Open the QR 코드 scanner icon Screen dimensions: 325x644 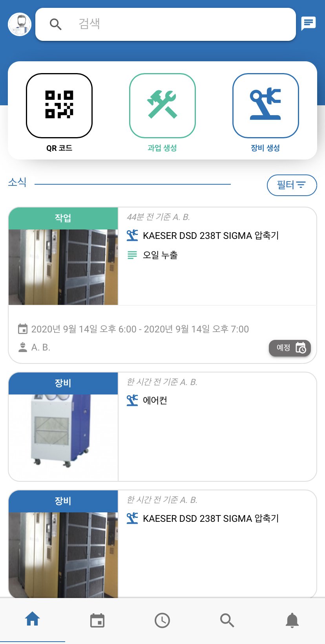pos(59,106)
